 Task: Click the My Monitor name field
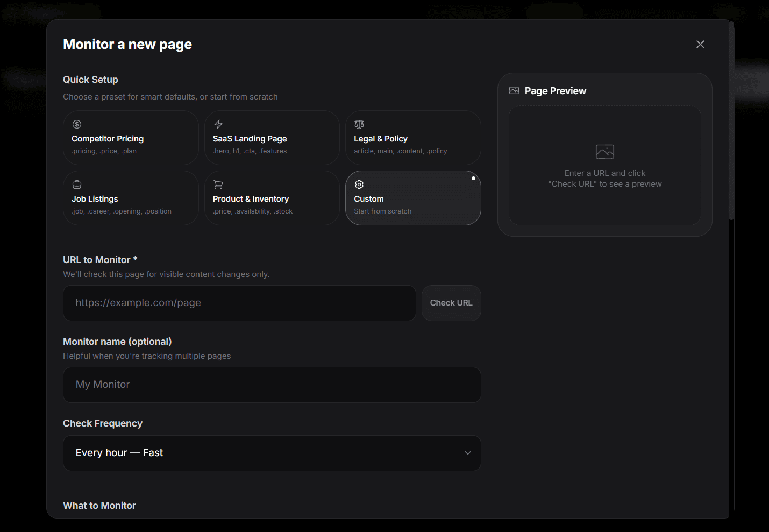point(272,385)
